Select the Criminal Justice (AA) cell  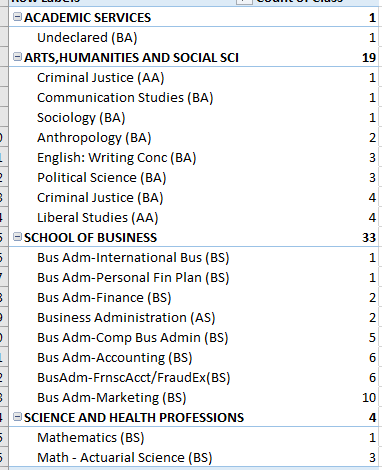click(x=101, y=78)
